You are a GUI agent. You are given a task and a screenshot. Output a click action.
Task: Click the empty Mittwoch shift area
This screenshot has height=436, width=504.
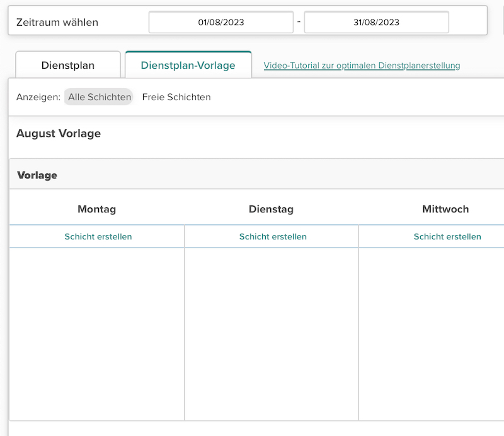point(432,334)
